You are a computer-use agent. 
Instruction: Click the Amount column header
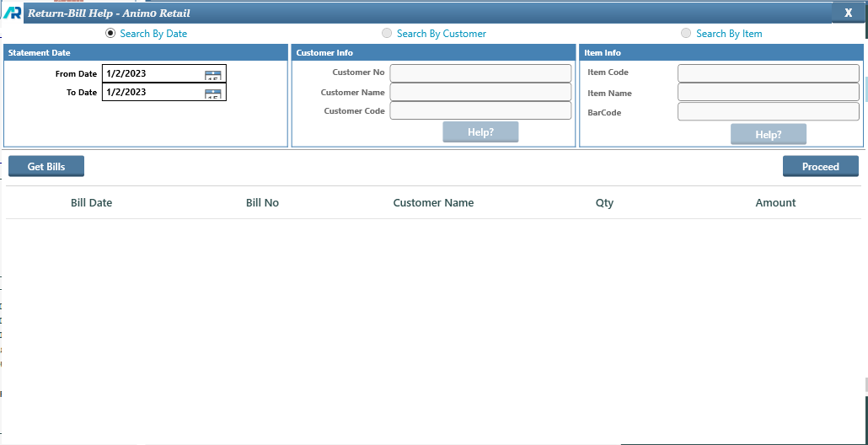(775, 202)
